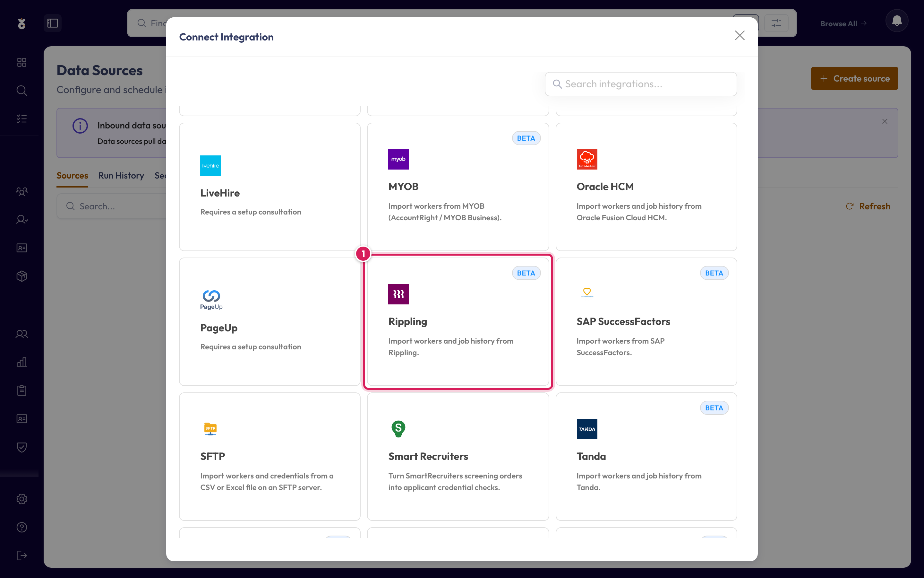924x578 pixels.
Task: Click the Create source button
Action: click(x=854, y=78)
